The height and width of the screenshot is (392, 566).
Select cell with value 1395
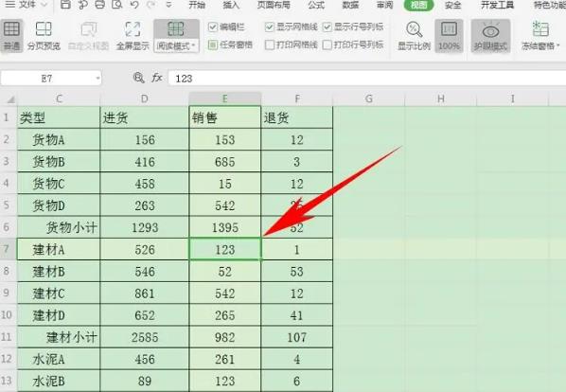(x=225, y=227)
